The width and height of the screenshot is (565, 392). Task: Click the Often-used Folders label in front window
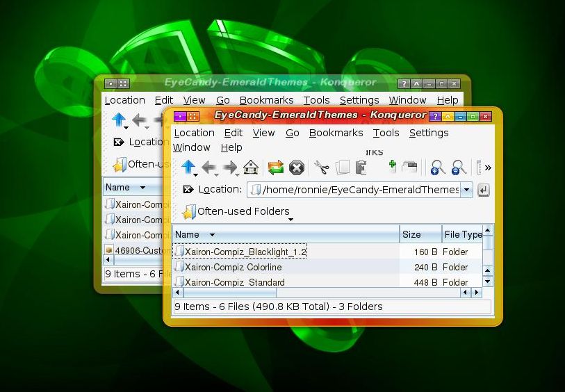[x=243, y=211]
